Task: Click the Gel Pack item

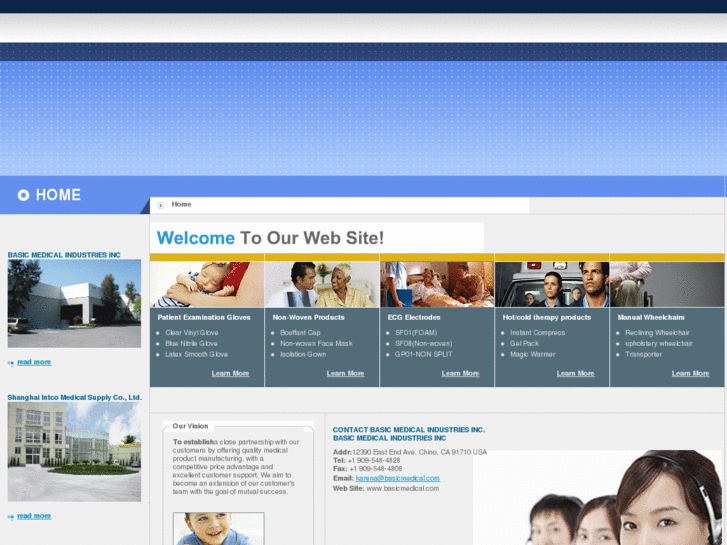Action: click(x=524, y=343)
